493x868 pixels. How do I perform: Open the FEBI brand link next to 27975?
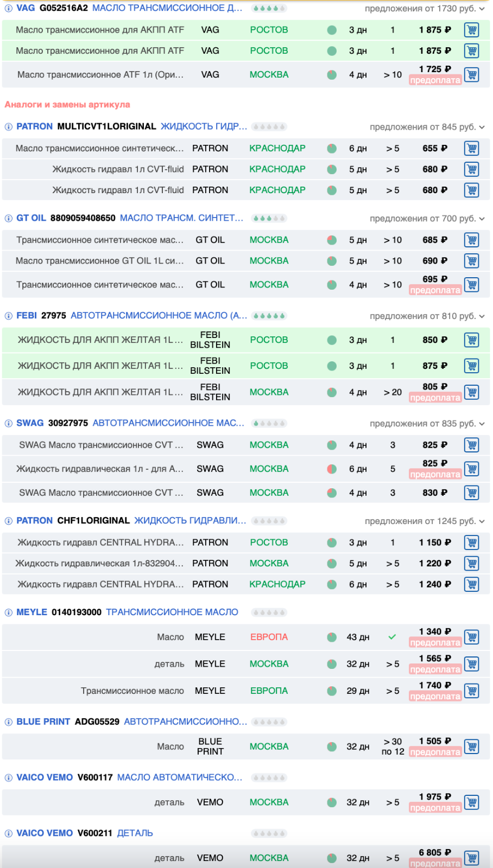click(27, 316)
